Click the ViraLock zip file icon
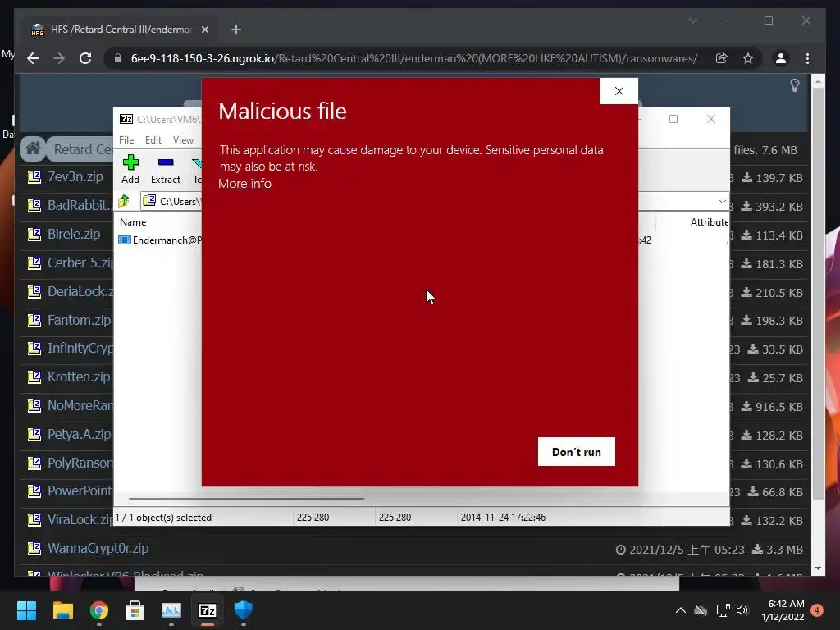840x630 pixels. [34, 519]
